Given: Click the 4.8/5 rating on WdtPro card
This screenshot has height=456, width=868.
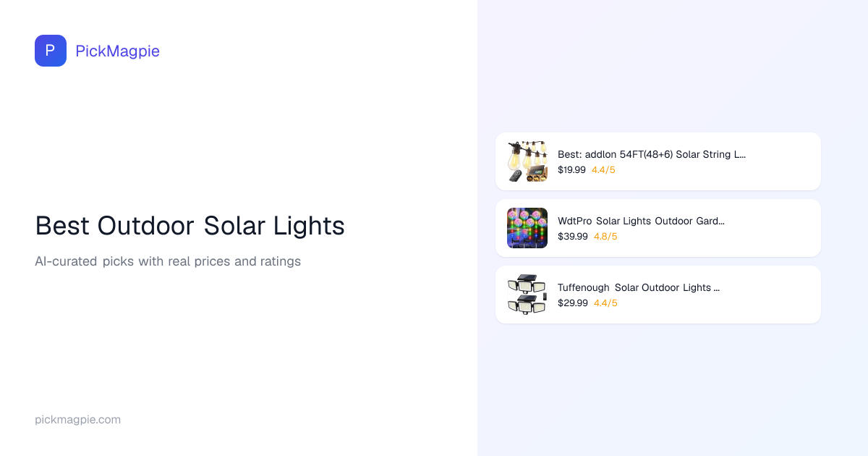Looking at the screenshot, I should 605,237.
